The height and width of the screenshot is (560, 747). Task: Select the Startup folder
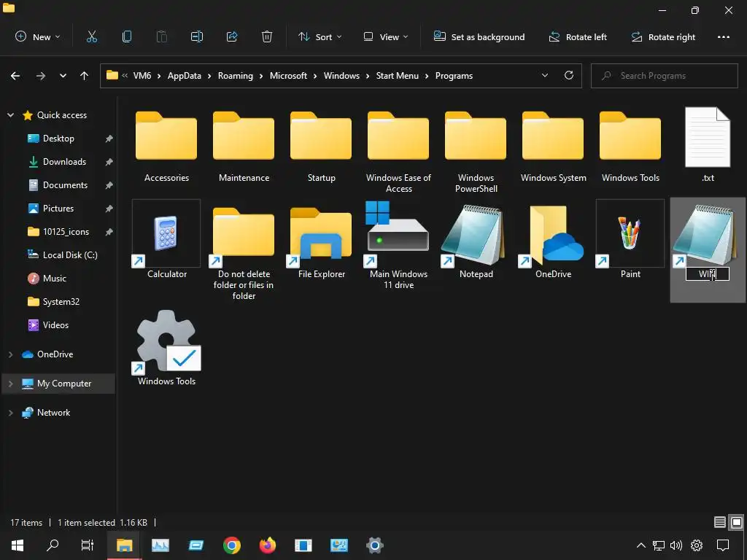click(x=321, y=146)
